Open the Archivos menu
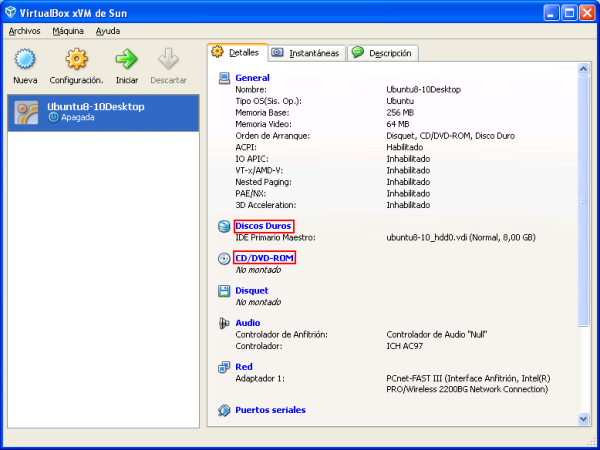The image size is (600, 450). (x=24, y=31)
